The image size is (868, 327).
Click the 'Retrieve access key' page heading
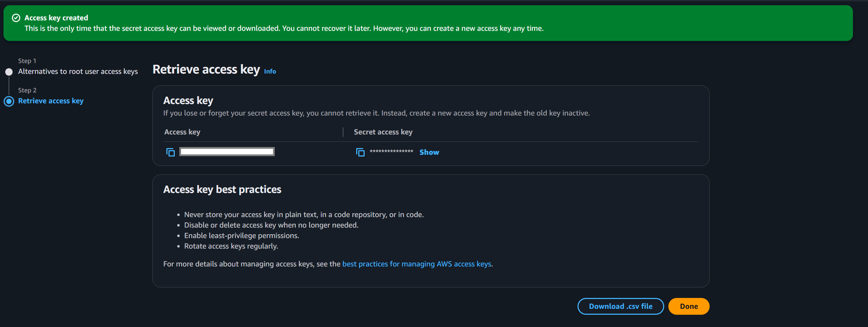pos(206,69)
